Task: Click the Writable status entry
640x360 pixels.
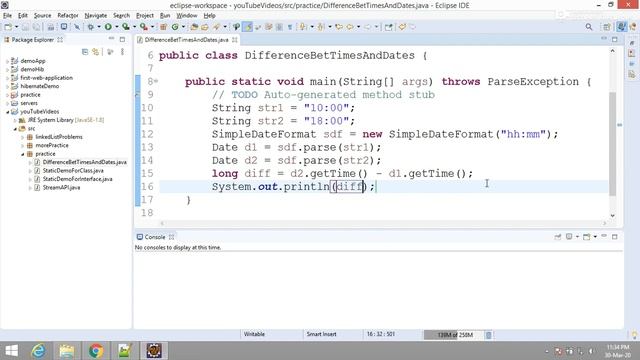Action: [254, 334]
